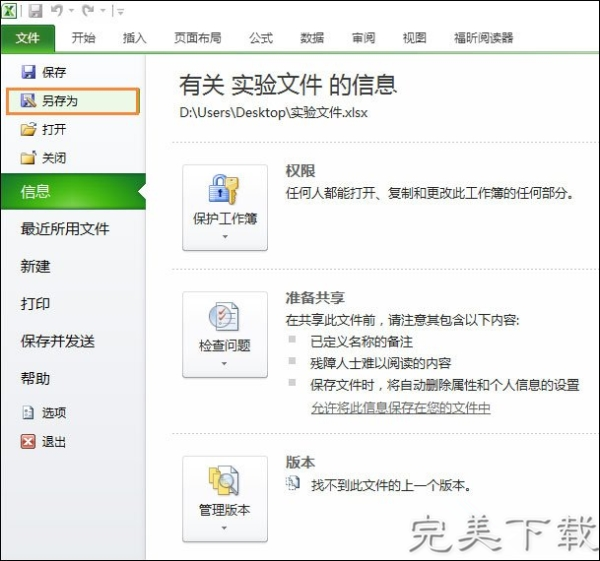
Task: Open the 福昕阅读器 ribbon tab
Action: click(483, 38)
